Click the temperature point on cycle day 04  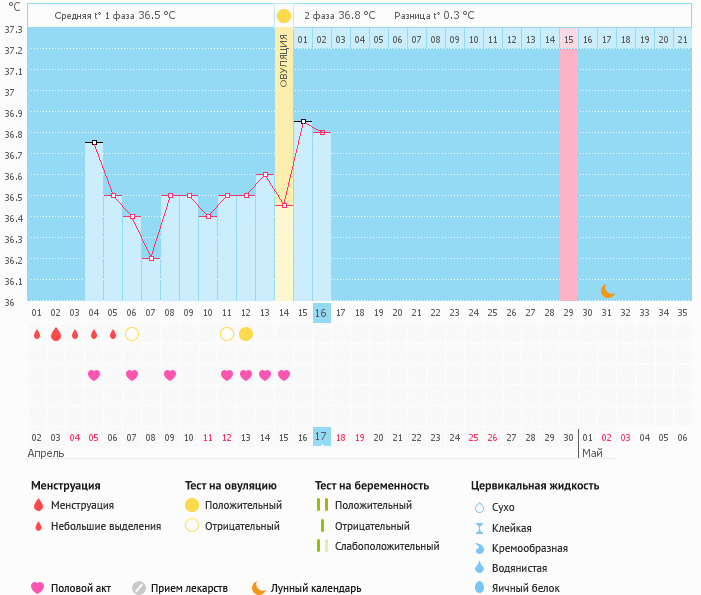click(x=94, y=143)
